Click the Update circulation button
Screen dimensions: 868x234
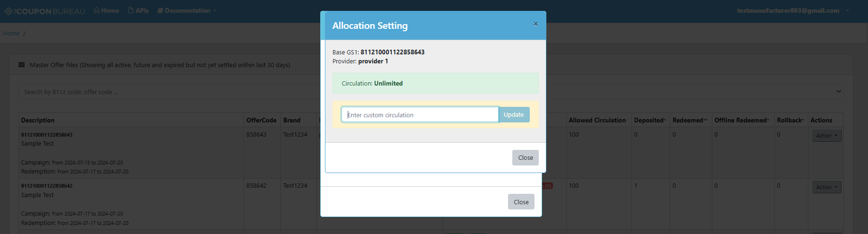tap(514, 115)
